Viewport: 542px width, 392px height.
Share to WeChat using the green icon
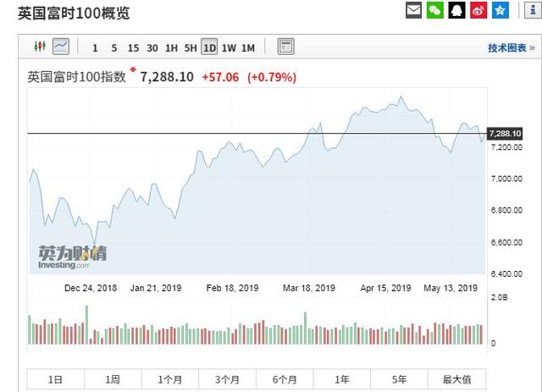435,10
